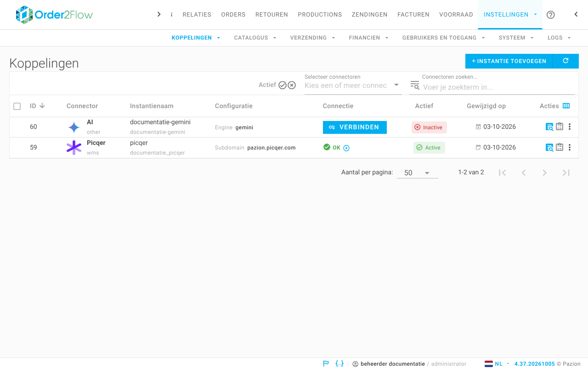Open the inspect icon for documentatie-gemini row
The image size is (588, 368).
pos(549,127)
